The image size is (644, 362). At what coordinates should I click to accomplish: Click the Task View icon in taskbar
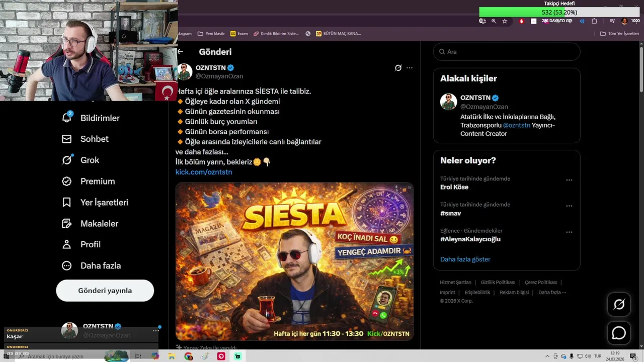point(138,356)
